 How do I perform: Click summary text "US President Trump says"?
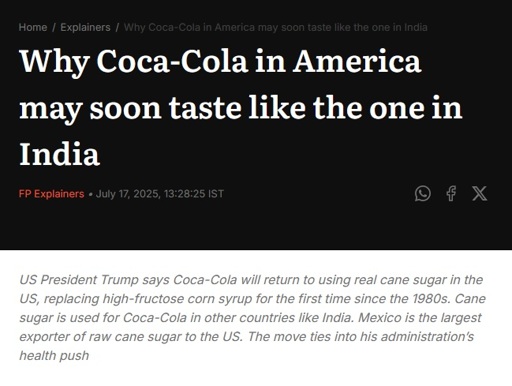94,280
